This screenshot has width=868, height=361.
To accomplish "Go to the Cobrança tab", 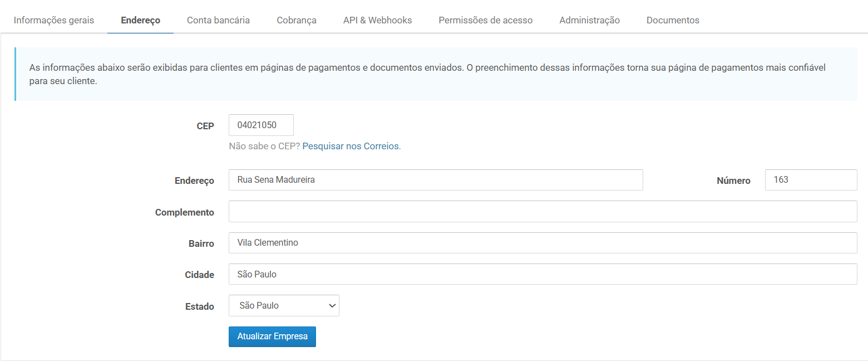I will [297, 20].
